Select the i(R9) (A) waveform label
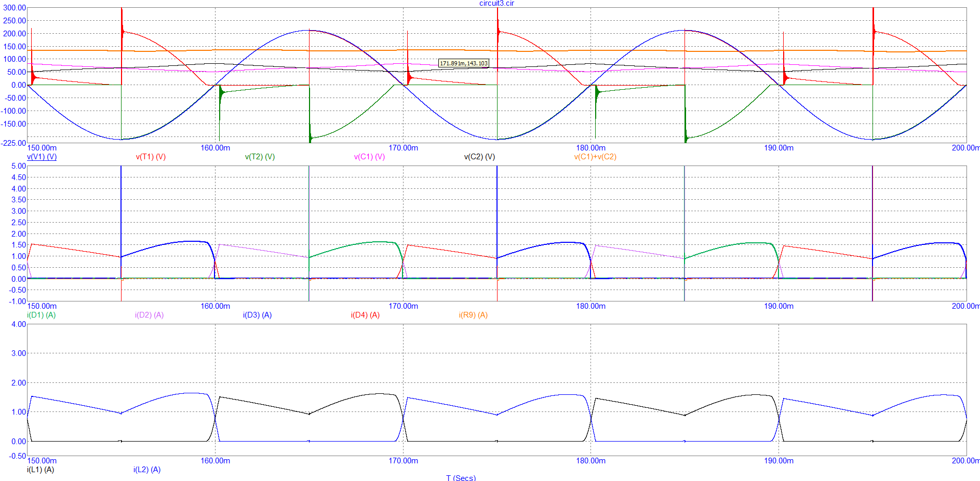The width and height of the screenshot is (980, 481). point(473,315)
